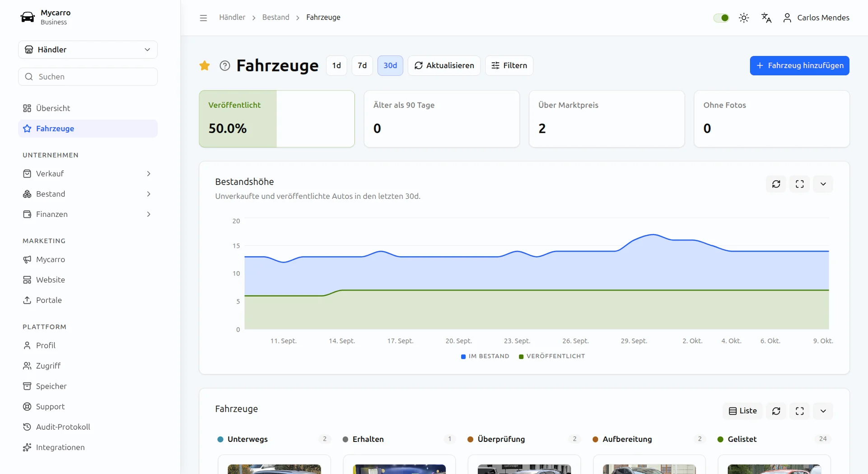This screenshot has height=474, width=868.
Task: Click the Mycarro car logo icon
Action: pos(28,17)
